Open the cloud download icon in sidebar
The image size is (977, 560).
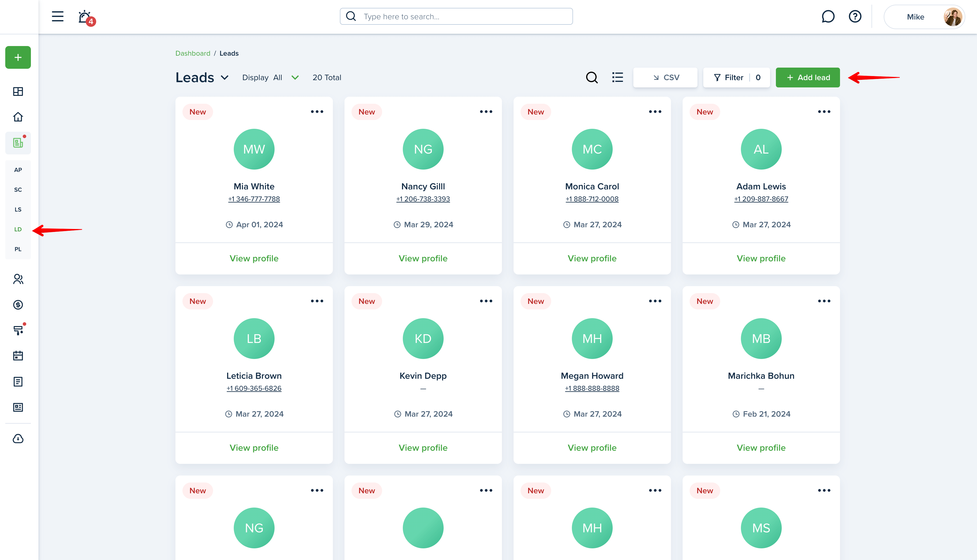pyautogui.click(x=18, y=439)
